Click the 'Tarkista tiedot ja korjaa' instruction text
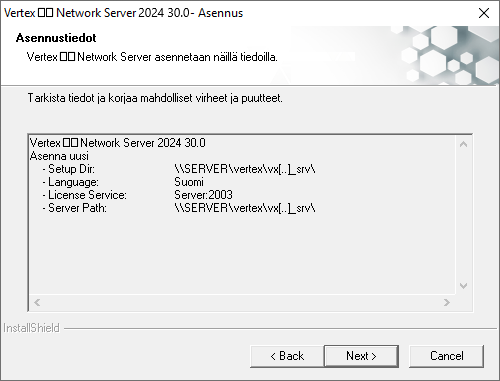The height and width of the screenshot is (381, 500). [155, 98]
